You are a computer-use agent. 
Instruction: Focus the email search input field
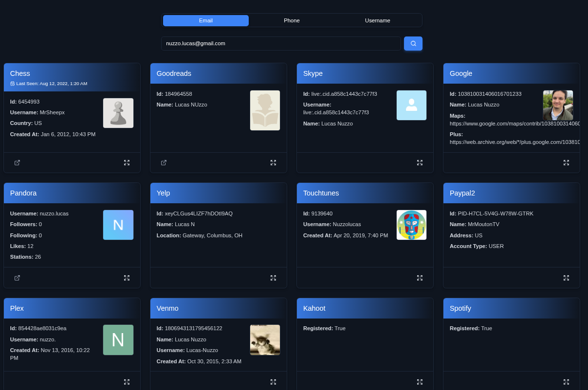[x=281, y=43]
